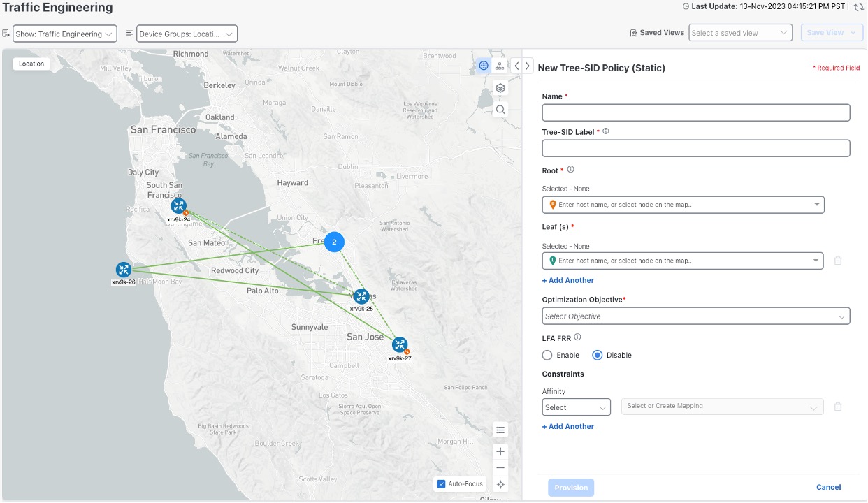Image resolution: width=868 pixels, height=503 pixels.
Task: Focus the Tree-SID Label input field
Action: 696,148
